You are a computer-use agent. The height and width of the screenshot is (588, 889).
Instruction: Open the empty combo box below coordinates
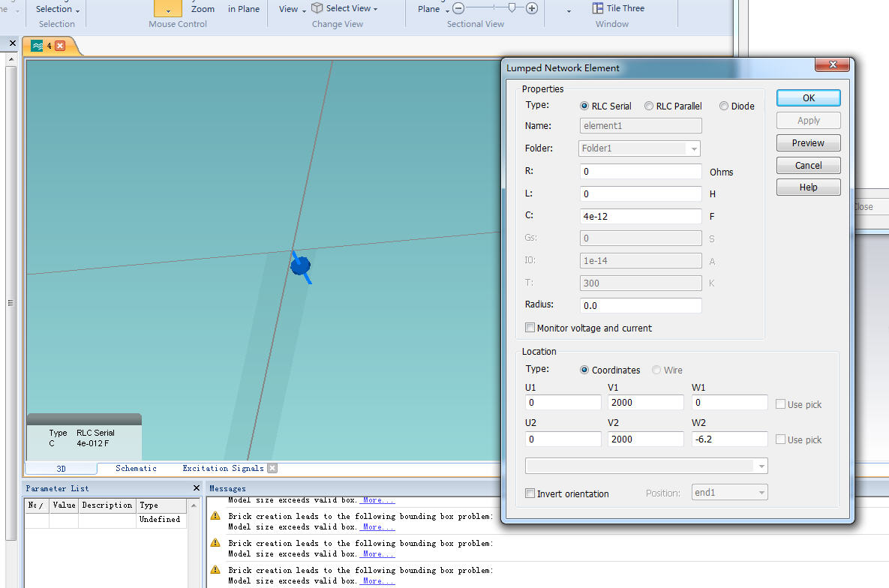click(x=646, y=466)
